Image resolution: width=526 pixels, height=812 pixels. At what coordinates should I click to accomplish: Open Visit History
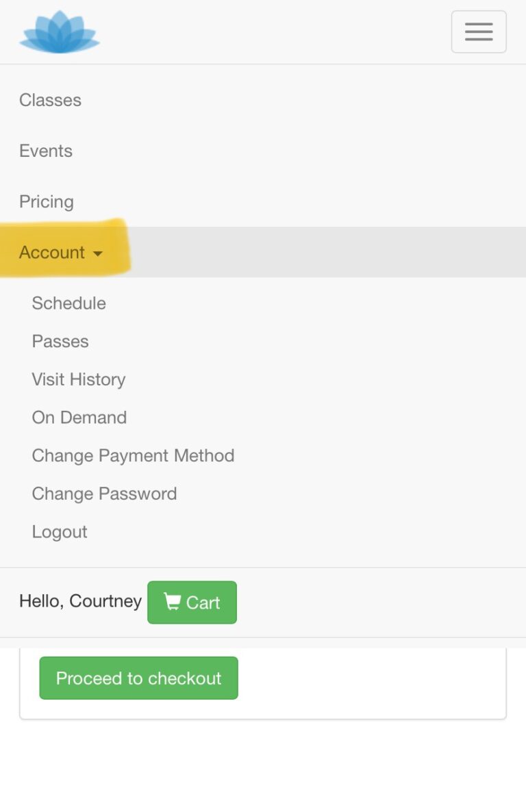click(x=79, y=379)
